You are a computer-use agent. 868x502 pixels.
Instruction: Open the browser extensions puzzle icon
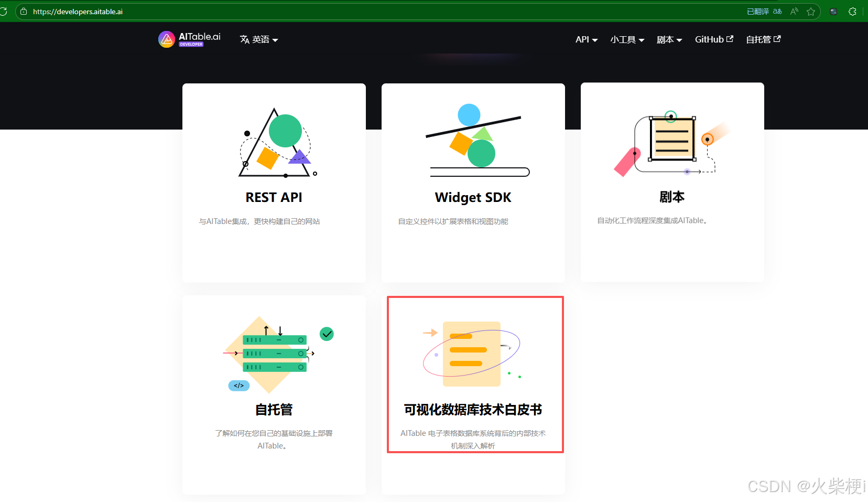coord(853,11)
